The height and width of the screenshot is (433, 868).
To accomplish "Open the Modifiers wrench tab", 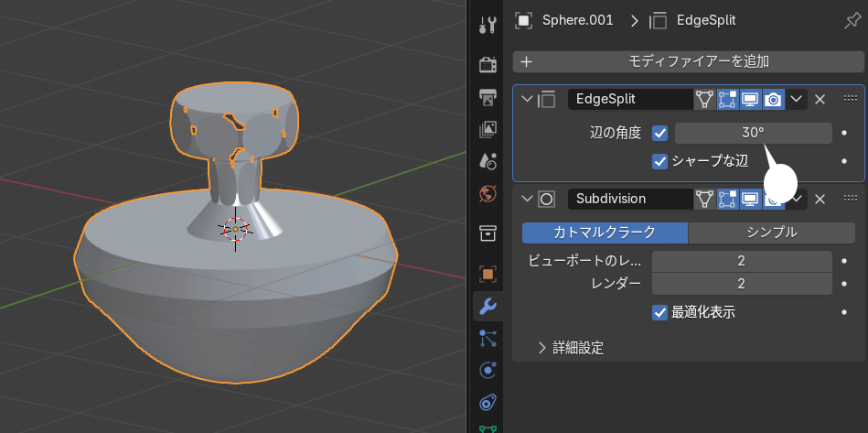I will pos(488,306).
